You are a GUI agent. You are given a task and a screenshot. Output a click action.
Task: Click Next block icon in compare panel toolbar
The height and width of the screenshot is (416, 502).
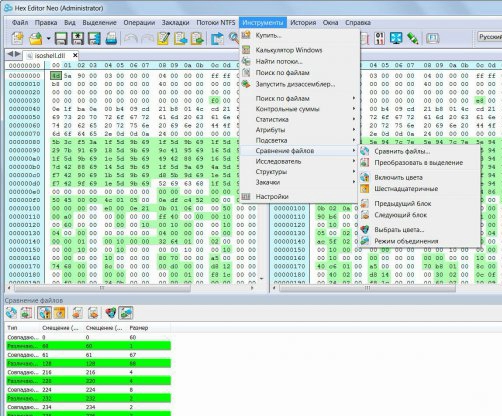click(93, 313)
